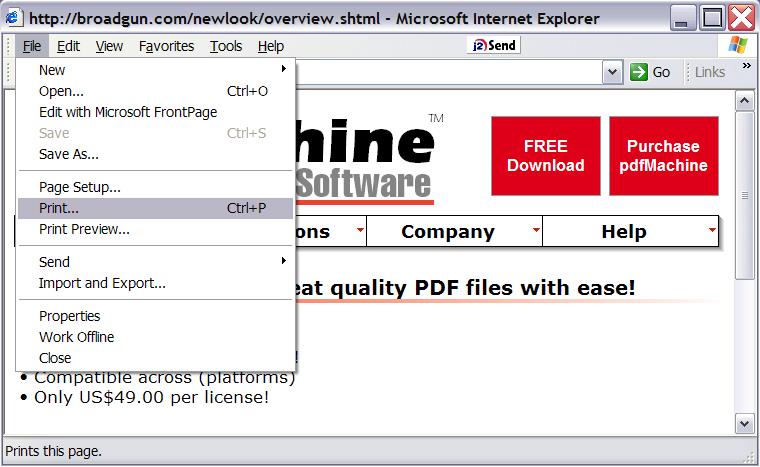
Task: Choose Import and Export... entry
Action: point(156,283)
